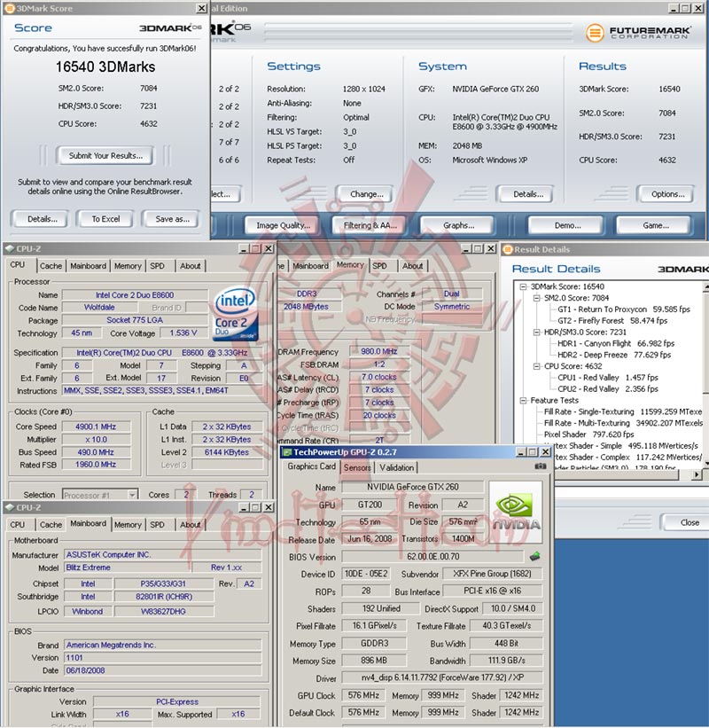Image resolution: width=709 pixels, height=728 pixels.
Task: Open Image Quality tool
Action: point(283,225)
